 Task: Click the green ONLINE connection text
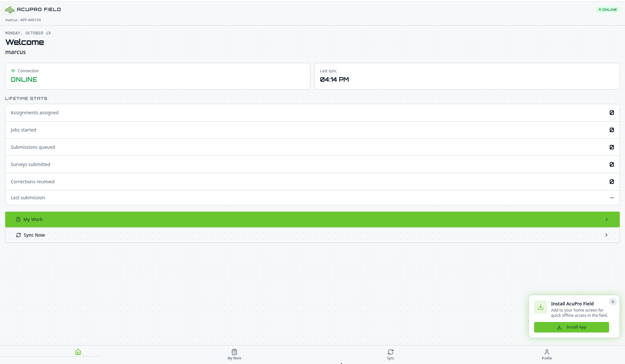pyautogui.click(x=24, y=79)
